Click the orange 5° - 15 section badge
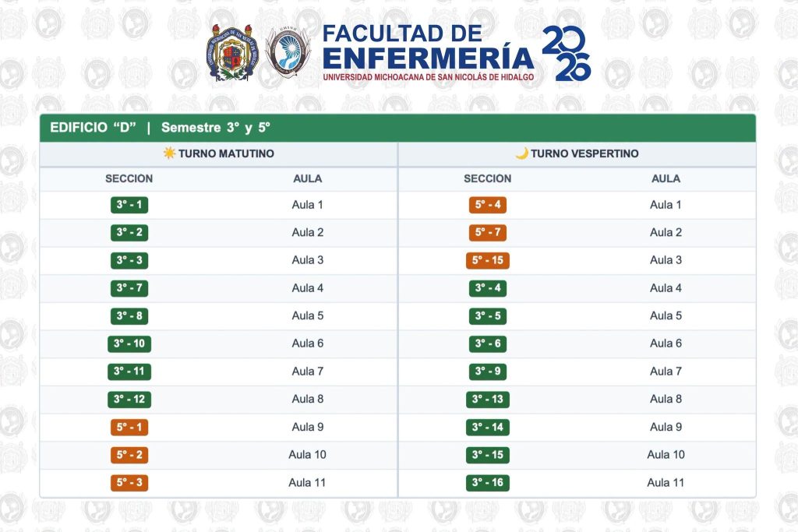 point(488,260)
